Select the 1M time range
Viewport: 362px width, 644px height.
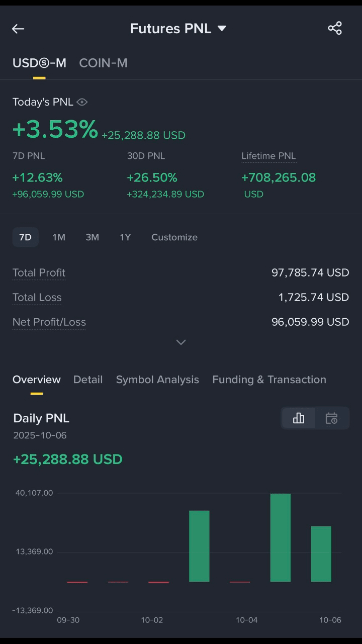59,237
